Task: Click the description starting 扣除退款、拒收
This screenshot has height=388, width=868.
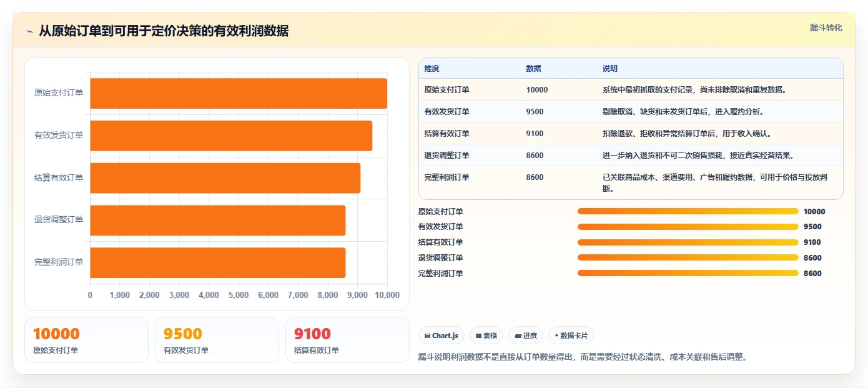Action: [688, 134]
